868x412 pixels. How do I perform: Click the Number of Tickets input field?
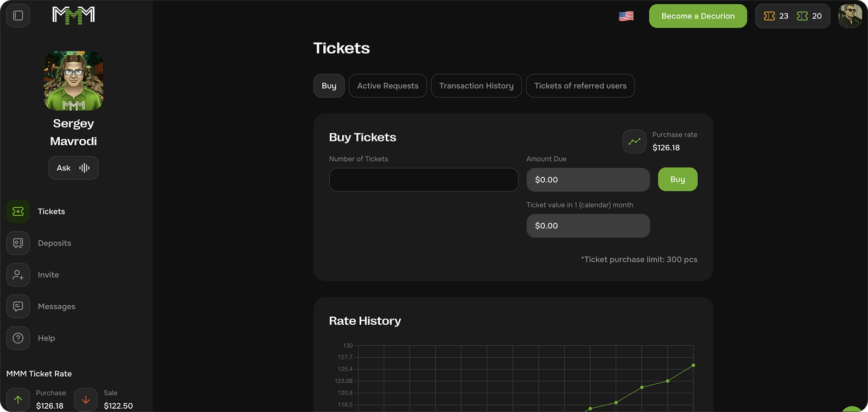[x=424, y=179]
